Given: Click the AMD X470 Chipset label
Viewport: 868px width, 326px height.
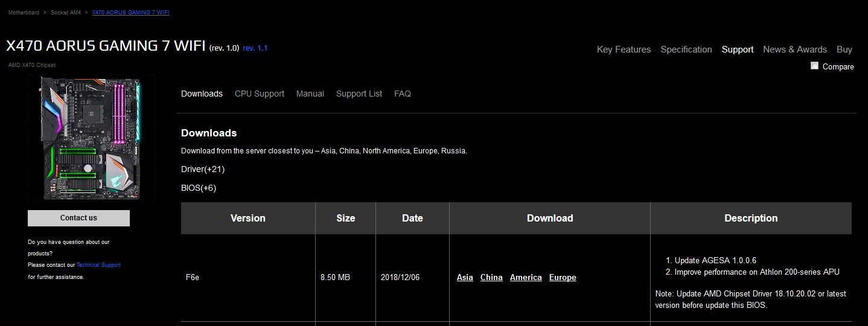Looking at the screenshot, I should 32,65.
